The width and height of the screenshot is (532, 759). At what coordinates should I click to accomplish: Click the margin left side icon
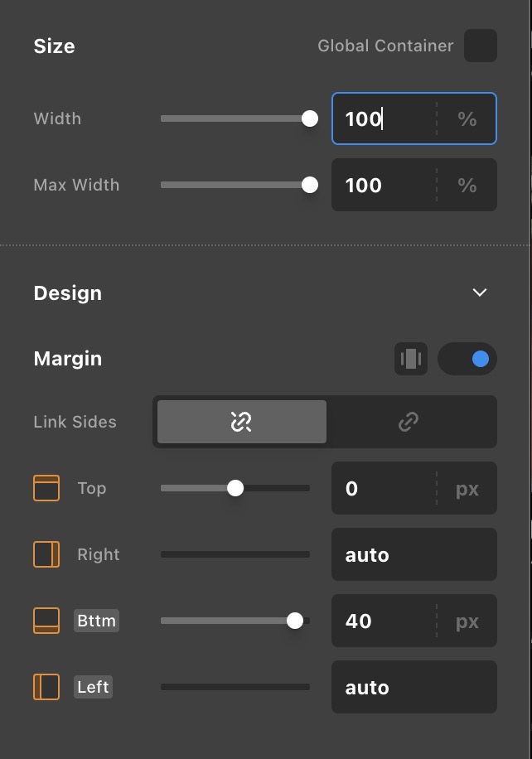[x=46, y=687]
